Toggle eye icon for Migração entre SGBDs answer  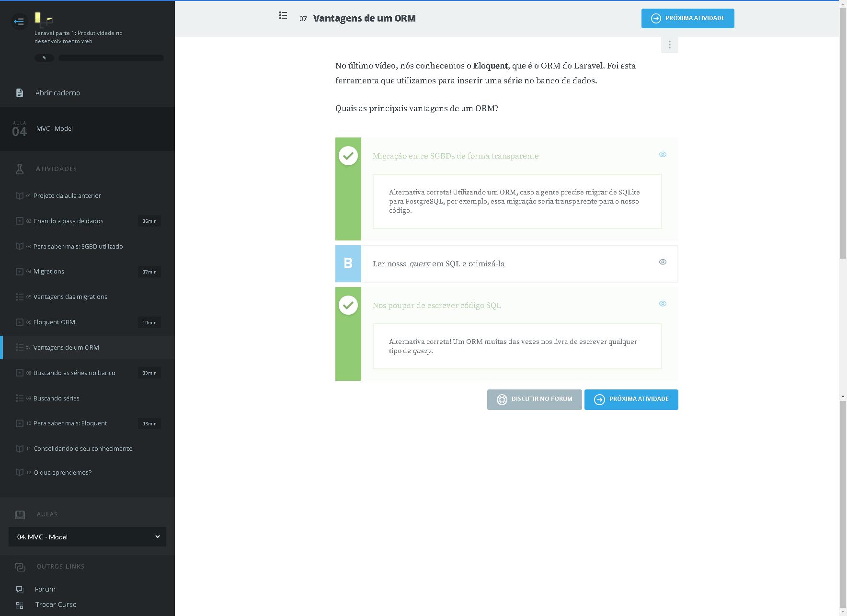[x=663, y=154]
